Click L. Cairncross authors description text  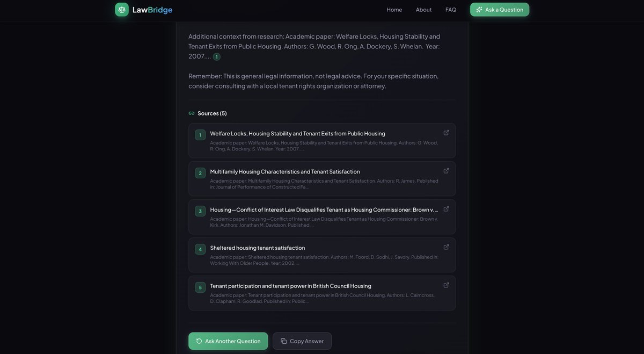point(323,298)
